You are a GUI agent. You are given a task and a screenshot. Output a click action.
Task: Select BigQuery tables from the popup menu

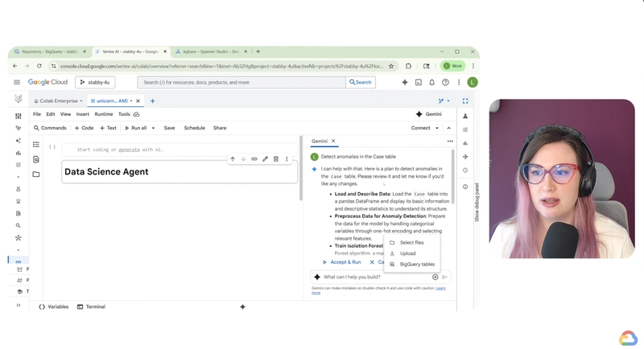click(x=416, y=264)
